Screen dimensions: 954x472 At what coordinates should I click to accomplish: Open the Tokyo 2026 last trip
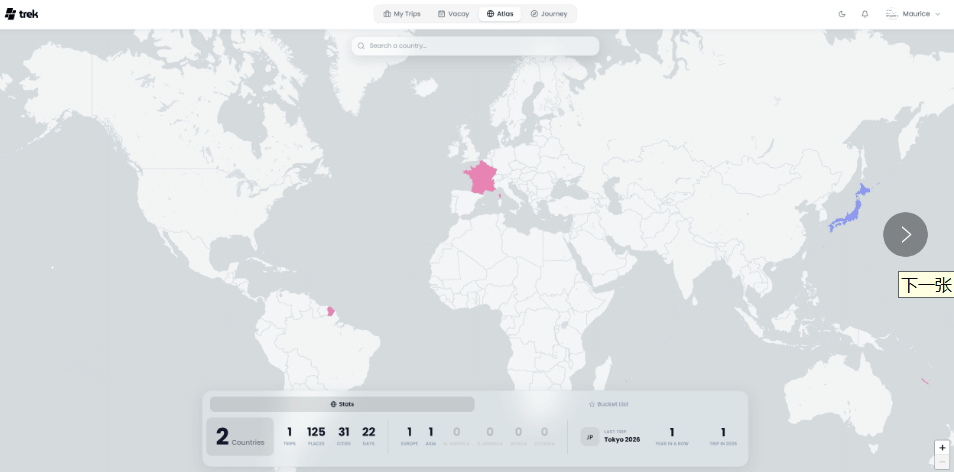tap(622, 439)
